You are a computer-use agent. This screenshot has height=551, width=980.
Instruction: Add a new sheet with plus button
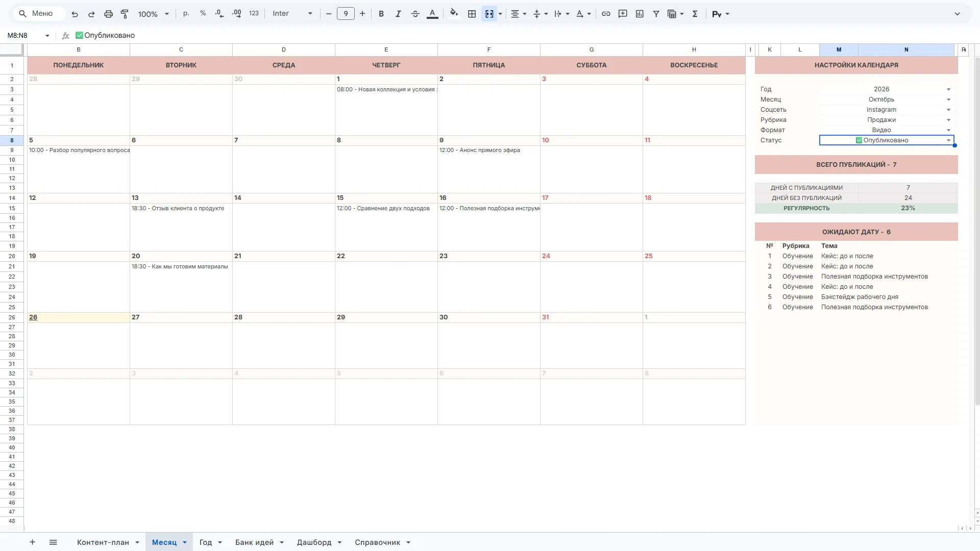[32, 542]
